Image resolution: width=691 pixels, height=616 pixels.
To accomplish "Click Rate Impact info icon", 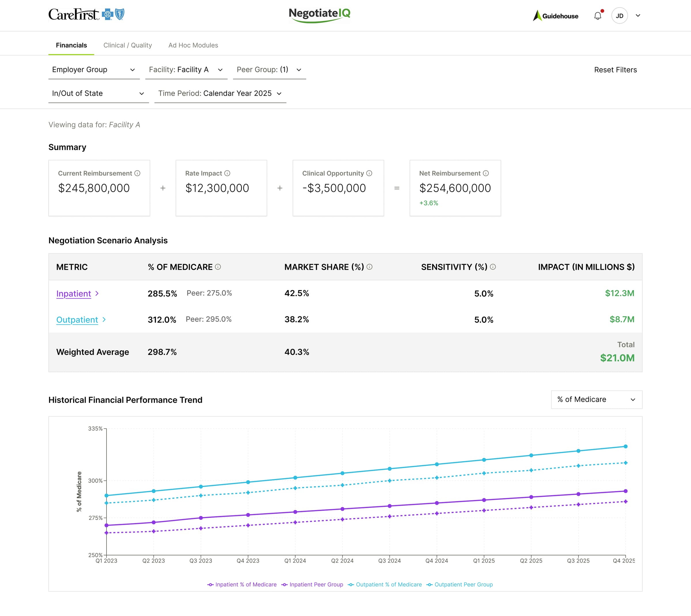I will 227,173.
